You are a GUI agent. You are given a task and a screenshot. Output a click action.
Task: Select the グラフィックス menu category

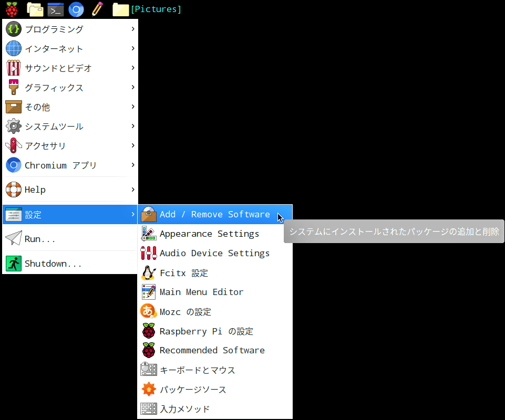point(70,87)
